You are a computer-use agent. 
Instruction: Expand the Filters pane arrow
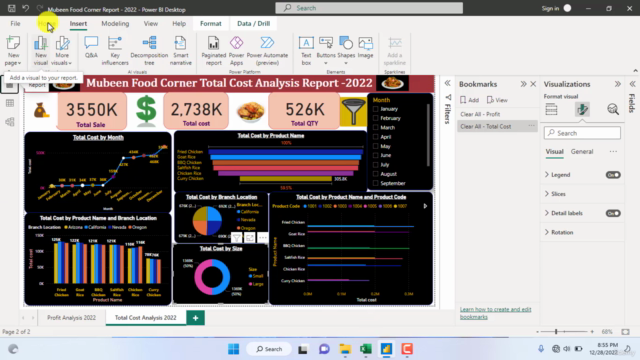tap(448, 83)
